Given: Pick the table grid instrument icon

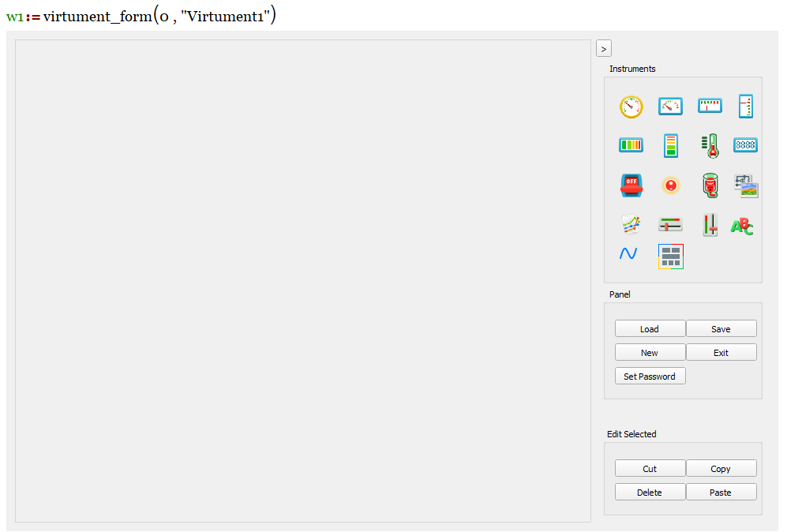Looking at the screenshot, I should pos(671,257).
